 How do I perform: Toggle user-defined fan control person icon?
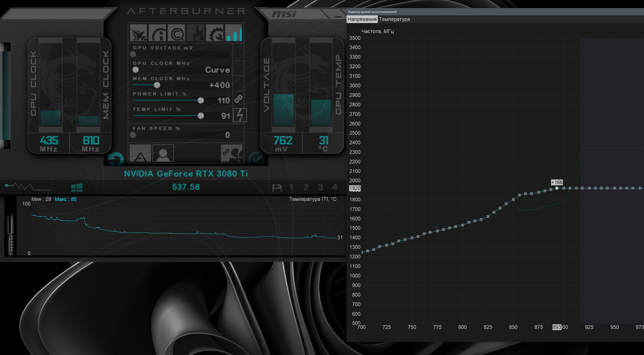(x=163, y=153)
